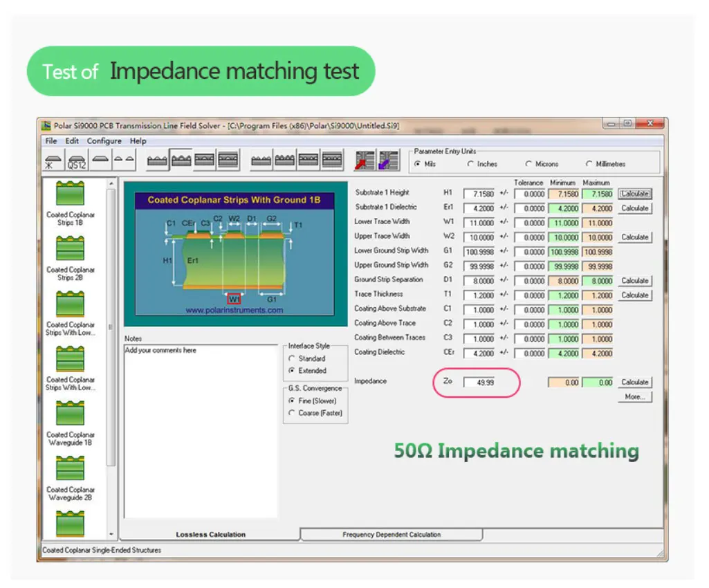Select the single plain trace toolbar icon
This screenshot has height=588, width=709.
pyautogui.click(x=100, y=161)
